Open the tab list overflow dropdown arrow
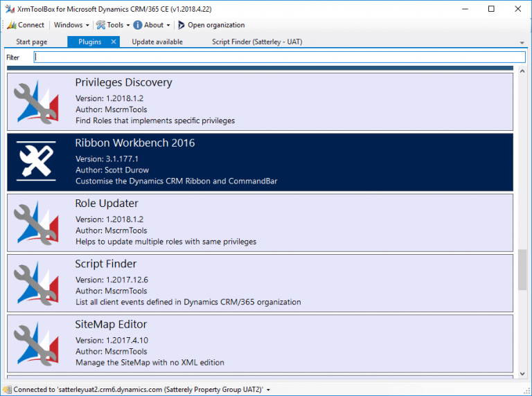This screenshot has height=396, width=532. pyautogui.click(x=522, y=43)
